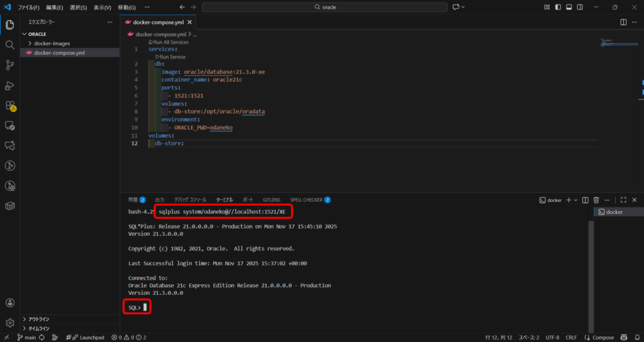The image size is (644, 342).
Task: Open the new terminal launch profile dropdown
Action: 575,200
